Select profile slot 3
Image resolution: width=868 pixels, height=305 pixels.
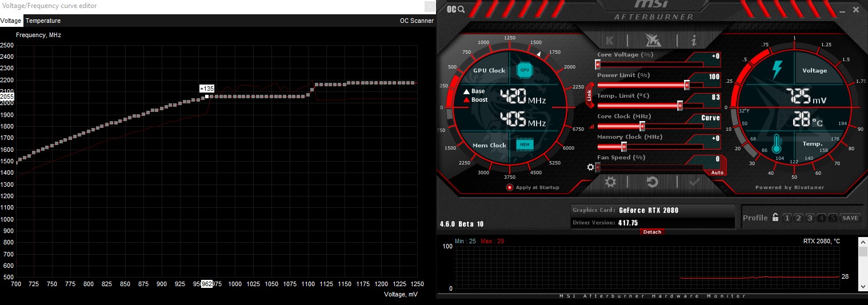point(810,218)
